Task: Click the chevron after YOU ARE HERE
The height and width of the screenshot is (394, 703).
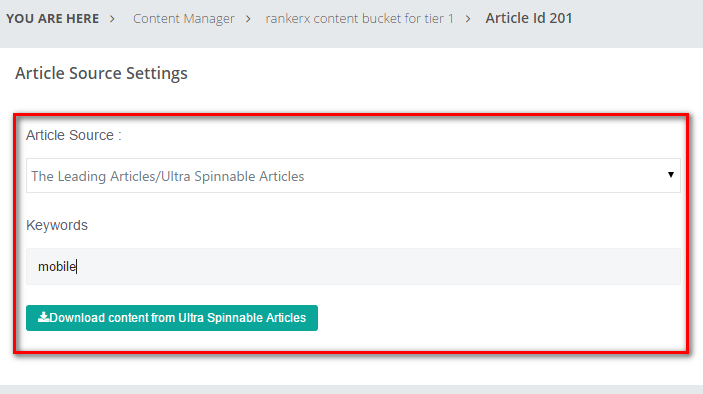Action: pyautogui.click(x=113, y=19)
